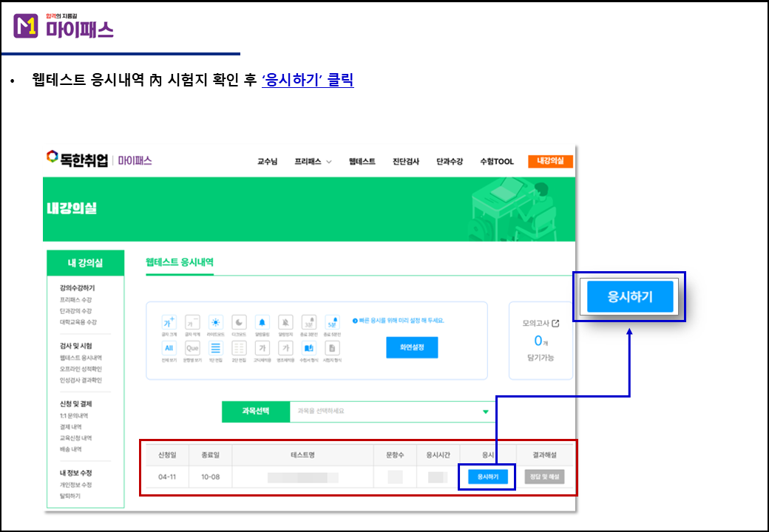Click the 글자 크게 (larger text) icon
Image resolution: width=769 pixels, height=532 pixels.
point(169,322)
